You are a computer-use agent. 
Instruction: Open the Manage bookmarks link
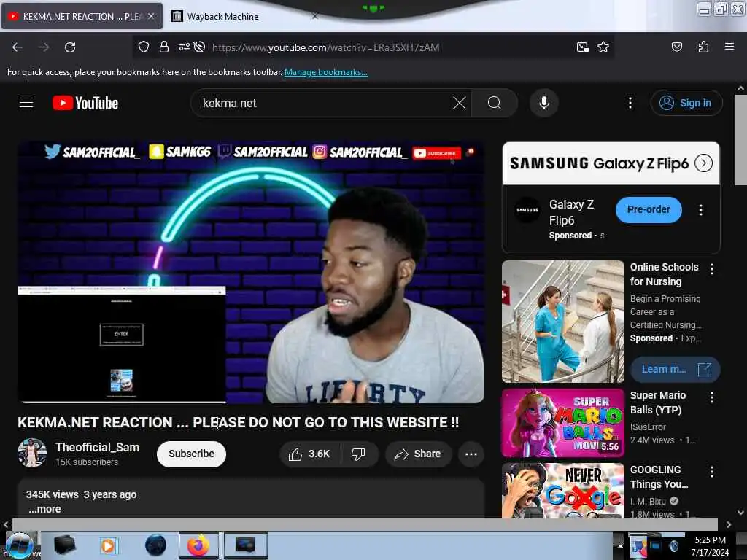[326, 72]
